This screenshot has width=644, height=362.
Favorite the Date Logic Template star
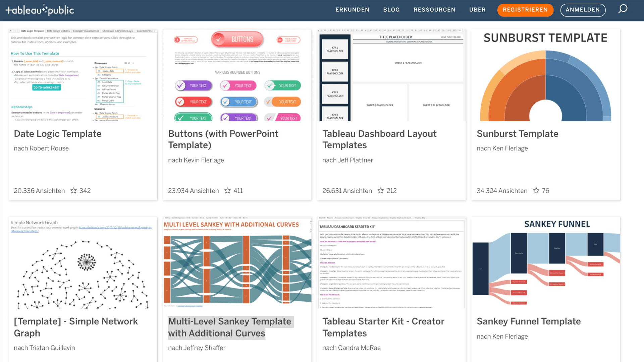(73, 191)
